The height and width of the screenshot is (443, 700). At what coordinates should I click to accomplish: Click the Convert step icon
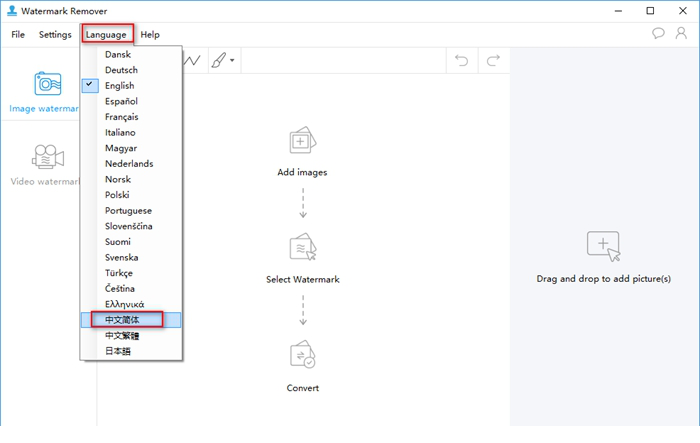[x=302, y=356]
